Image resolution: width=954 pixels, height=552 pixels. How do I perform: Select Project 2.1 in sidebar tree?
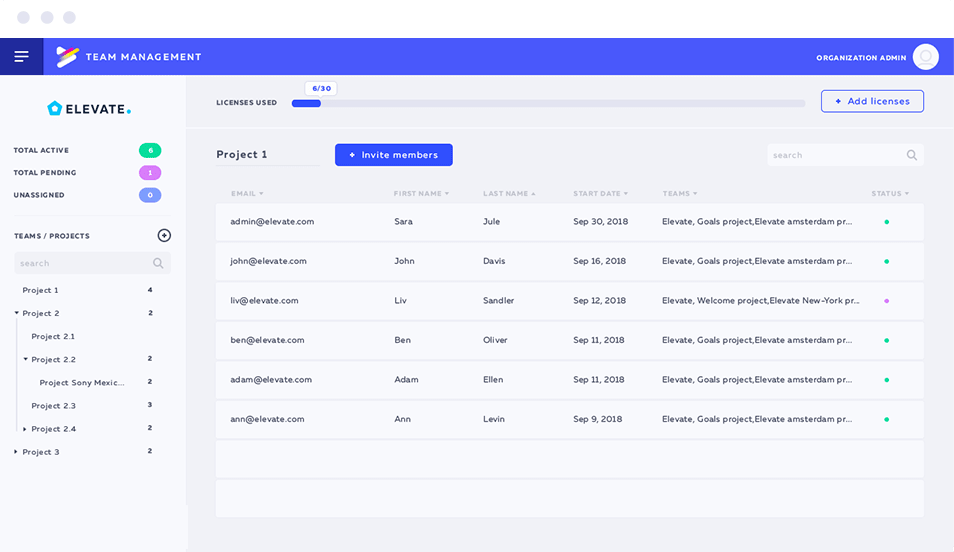click(x=53, y=337)
